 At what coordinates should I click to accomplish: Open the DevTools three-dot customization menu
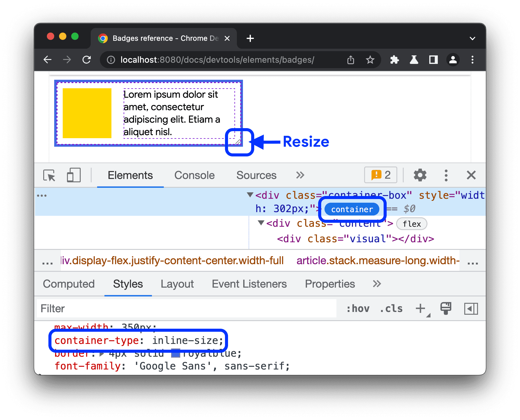click(446, 175)
